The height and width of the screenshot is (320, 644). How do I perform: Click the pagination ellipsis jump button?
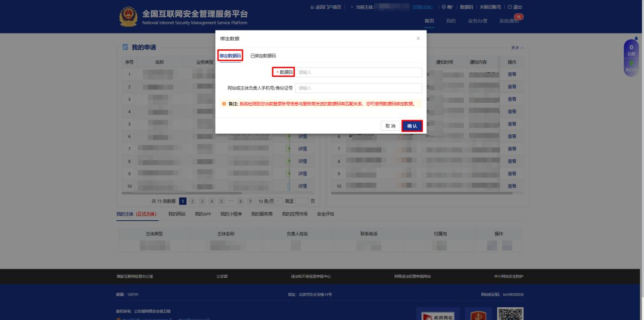(231, 201)
